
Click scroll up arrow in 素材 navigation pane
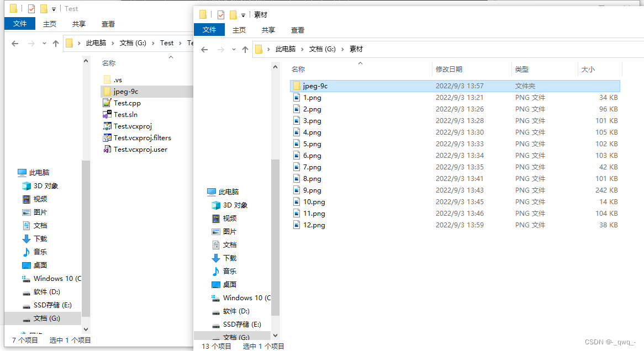(275, 67)
